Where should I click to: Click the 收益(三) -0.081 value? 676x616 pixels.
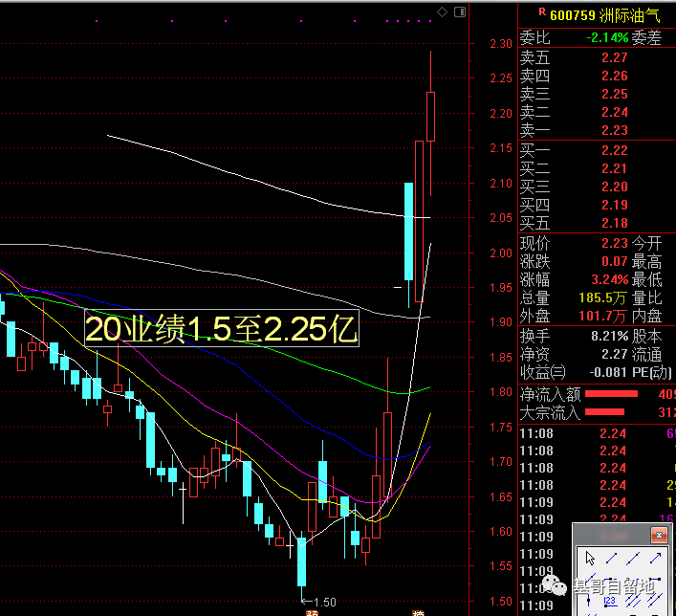(608, 372)
